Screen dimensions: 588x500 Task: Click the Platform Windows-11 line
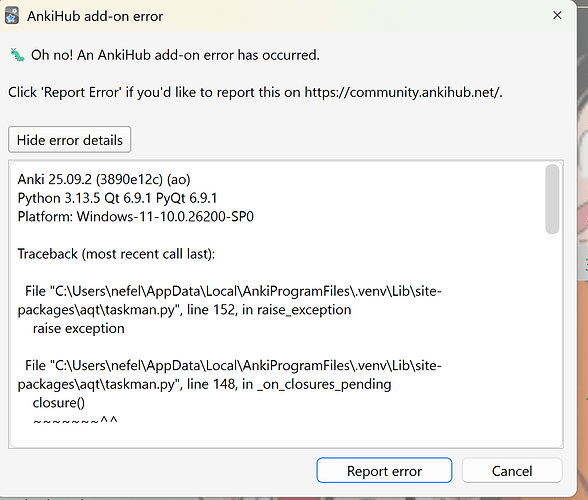click(x=136, y=216)
